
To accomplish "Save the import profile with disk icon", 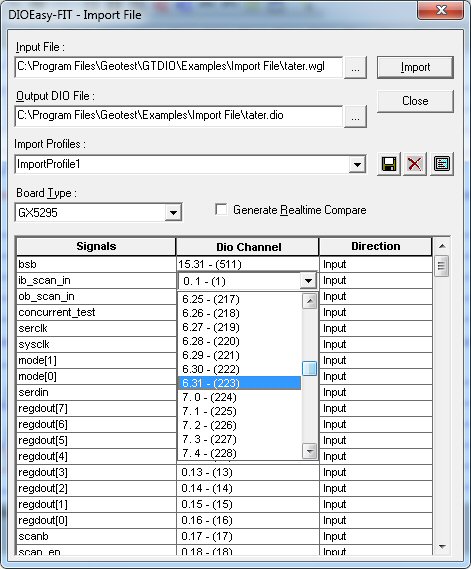I will pyautogui.click(x=389, y=164).
